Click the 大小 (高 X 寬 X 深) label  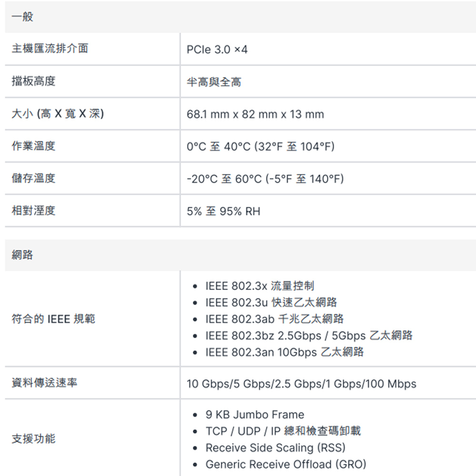[x=58, y=114]
